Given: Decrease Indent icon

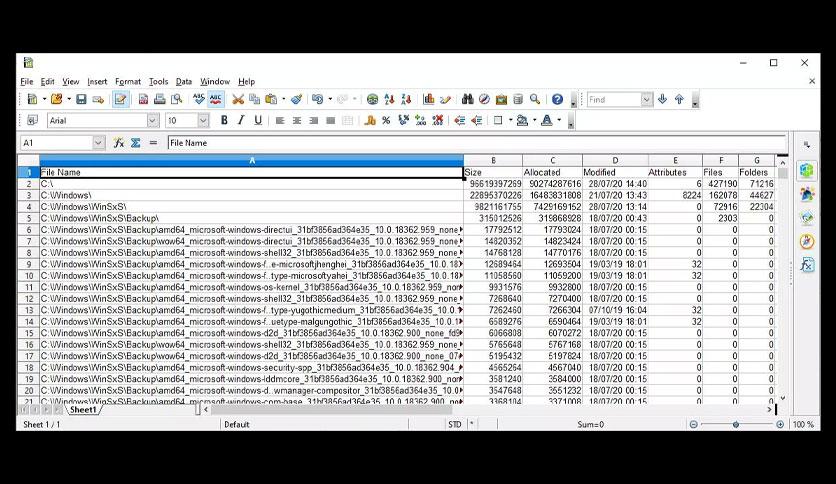Looking at the screenshot, I should pos(477,120).
